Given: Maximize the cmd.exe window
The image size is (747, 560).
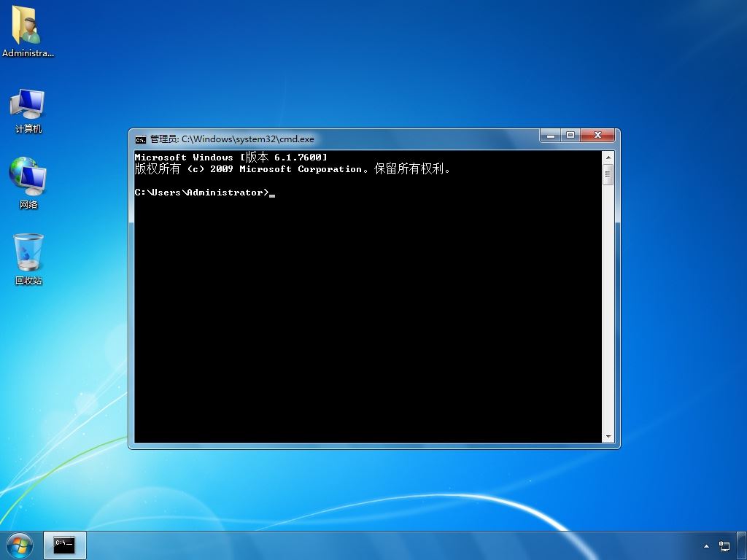Looking at the screenshot, I should (570, 136).
